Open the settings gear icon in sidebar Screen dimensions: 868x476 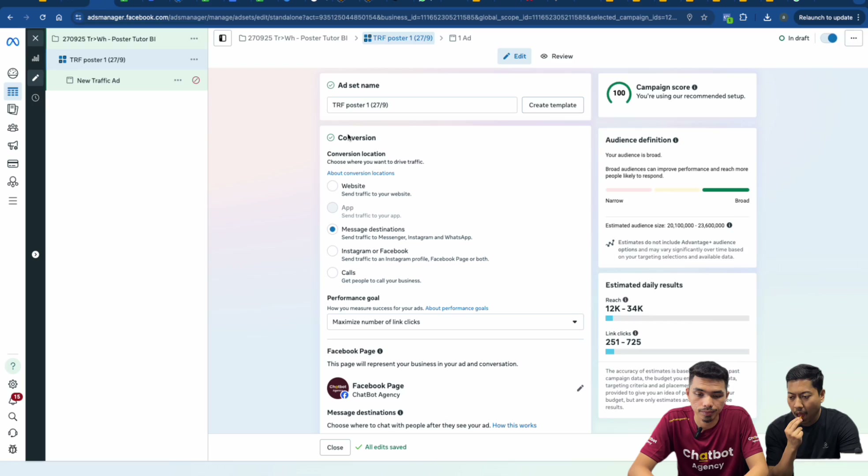pos(13,384)
